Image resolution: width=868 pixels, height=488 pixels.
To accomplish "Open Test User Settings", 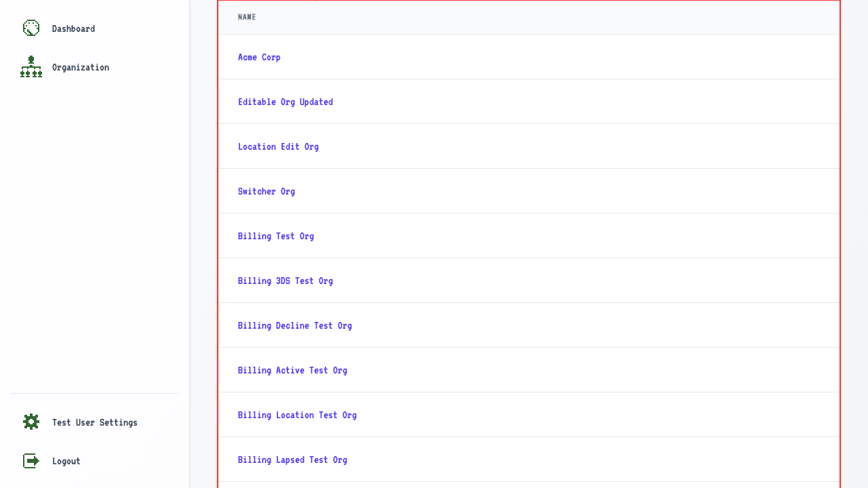I will (95, 422).
